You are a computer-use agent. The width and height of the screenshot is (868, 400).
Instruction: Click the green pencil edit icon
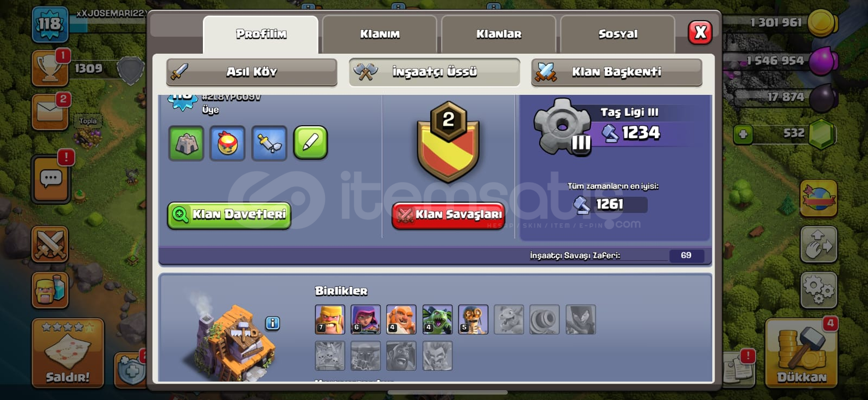click(x=311, y=143)
